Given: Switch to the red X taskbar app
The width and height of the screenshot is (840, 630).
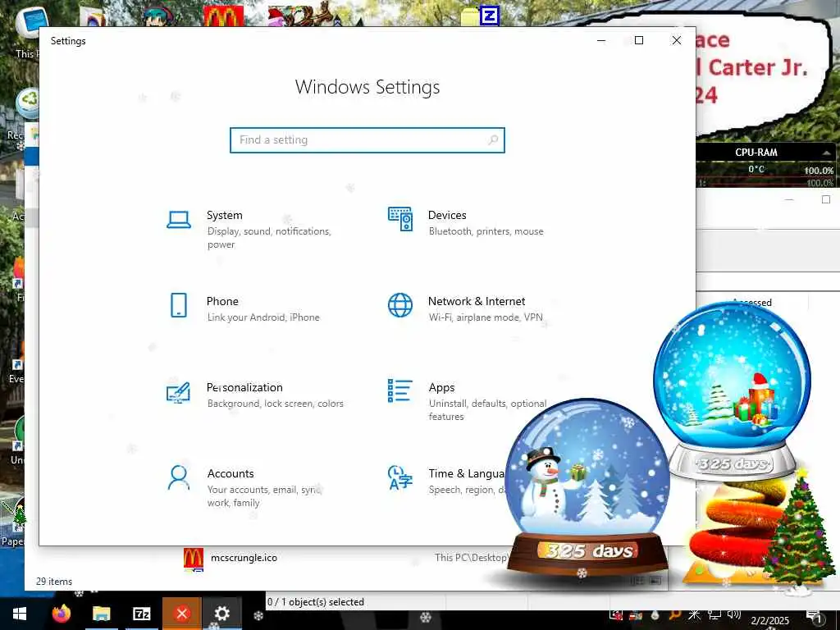Looking at the screenshot, I should [181, 614].
